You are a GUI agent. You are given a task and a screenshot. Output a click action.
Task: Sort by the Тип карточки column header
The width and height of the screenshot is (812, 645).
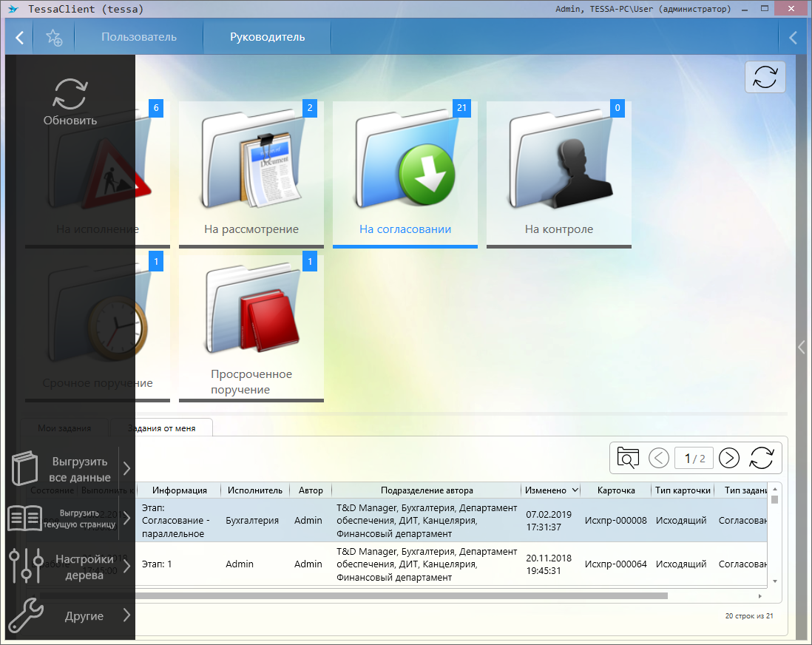683,490
